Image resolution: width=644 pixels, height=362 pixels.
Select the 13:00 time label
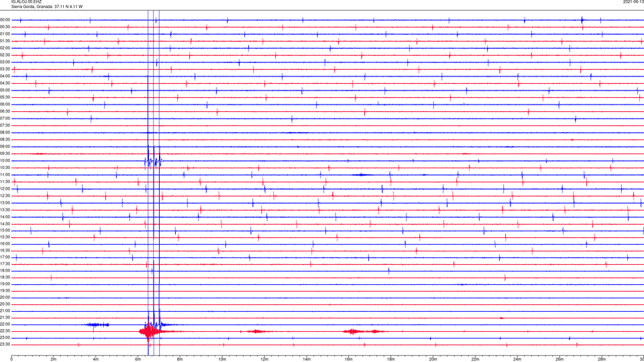pyautogui.click(x=5, y=202)
